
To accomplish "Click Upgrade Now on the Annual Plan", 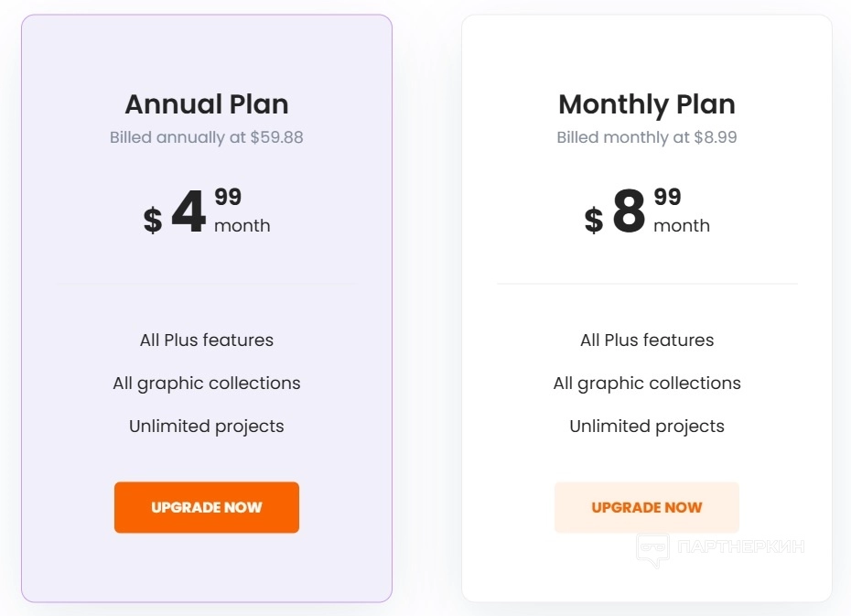I will (x=207, y=507).
